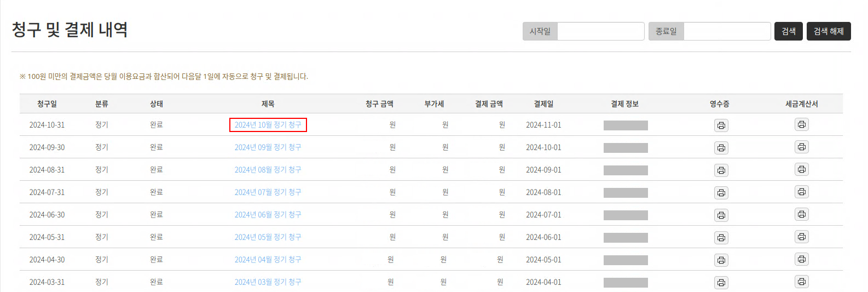Open tax invoice for 2024-10-31 row
This screenshot has width=868, height=292.
click(801, 124)
